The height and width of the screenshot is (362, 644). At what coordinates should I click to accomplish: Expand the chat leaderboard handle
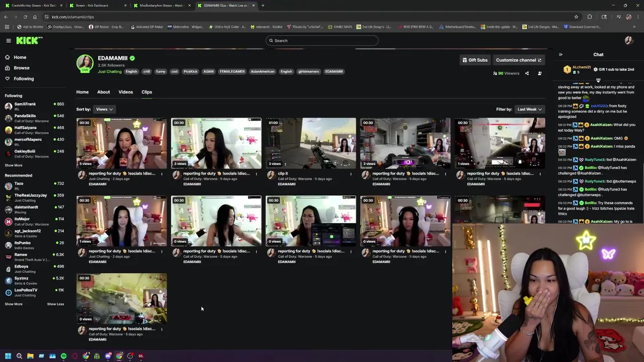(598, 80)
